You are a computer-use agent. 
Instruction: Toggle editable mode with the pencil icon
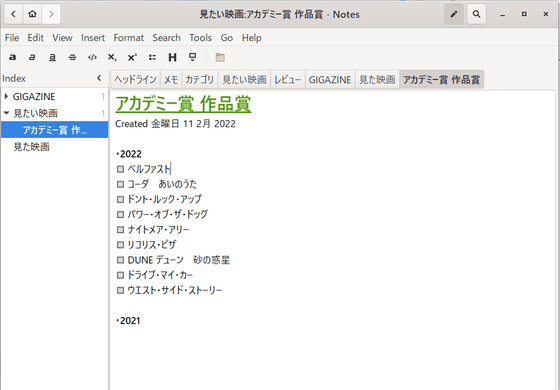[x=454, y=14]
